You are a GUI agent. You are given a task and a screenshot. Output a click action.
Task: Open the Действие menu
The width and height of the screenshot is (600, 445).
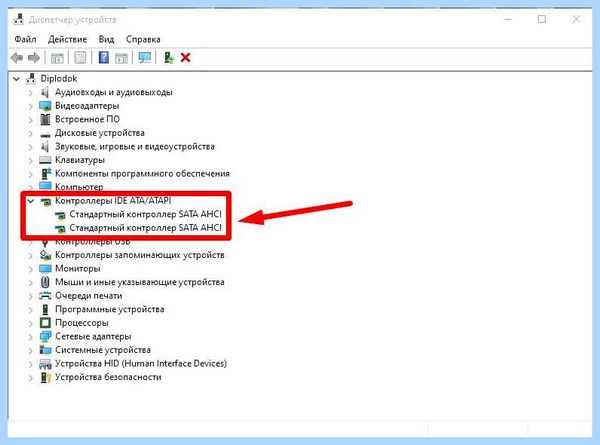(67, 39)
